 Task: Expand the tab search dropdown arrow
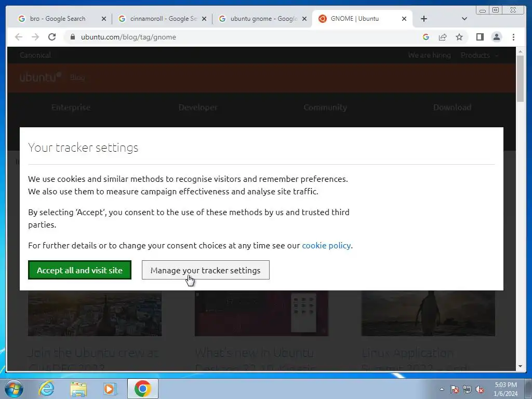(x=464, y=19)
